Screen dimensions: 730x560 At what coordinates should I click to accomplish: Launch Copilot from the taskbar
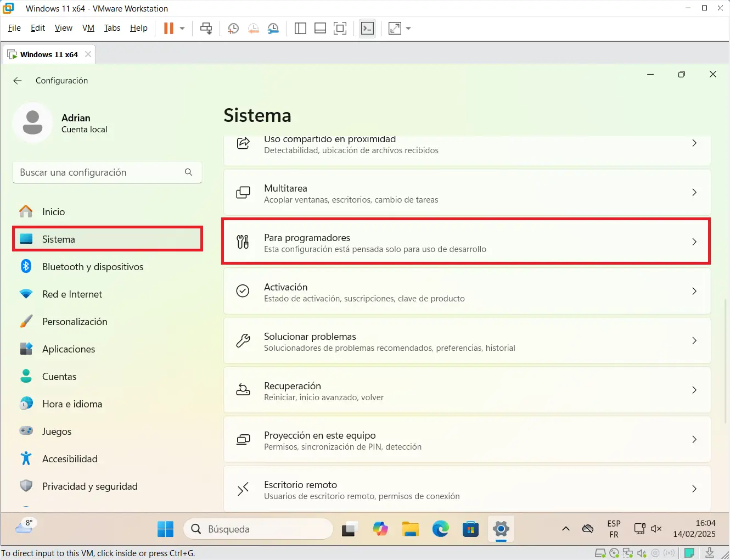(x=380, y=529)
